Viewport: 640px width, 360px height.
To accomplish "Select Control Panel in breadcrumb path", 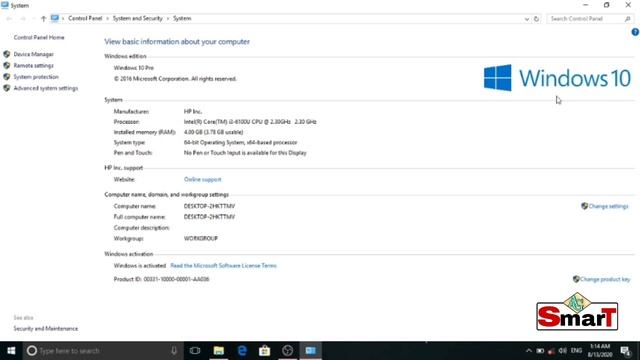I will point(85,18).
